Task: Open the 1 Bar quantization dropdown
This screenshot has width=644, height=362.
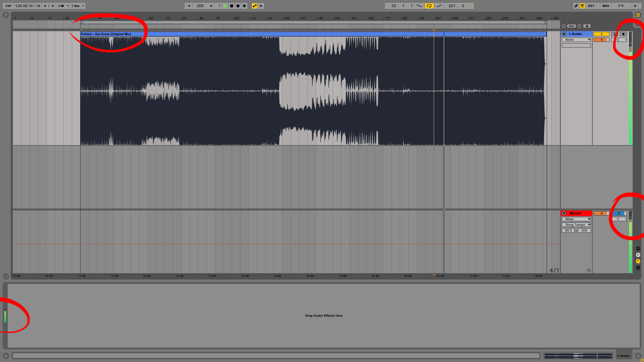Action: point(78,6)
